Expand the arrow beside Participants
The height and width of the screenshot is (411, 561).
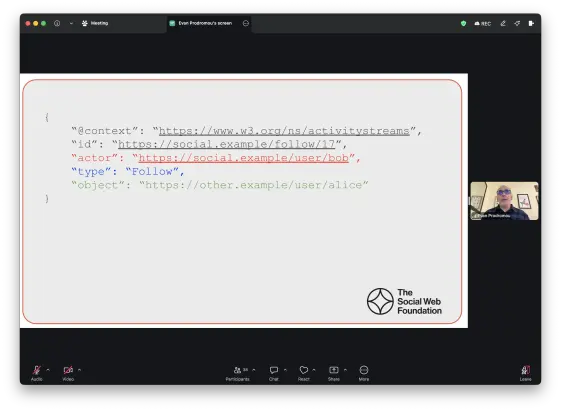click(254, 370)
